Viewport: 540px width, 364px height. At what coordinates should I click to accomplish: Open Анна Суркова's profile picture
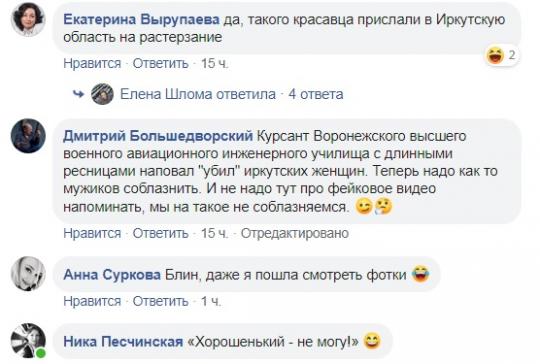click(x=28, y=273)
